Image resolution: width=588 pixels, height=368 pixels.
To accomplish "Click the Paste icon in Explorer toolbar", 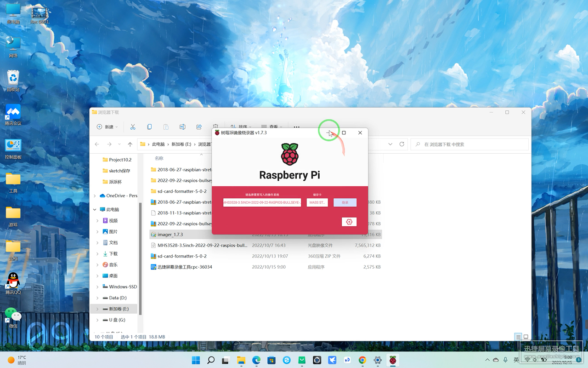I will 166,127.
